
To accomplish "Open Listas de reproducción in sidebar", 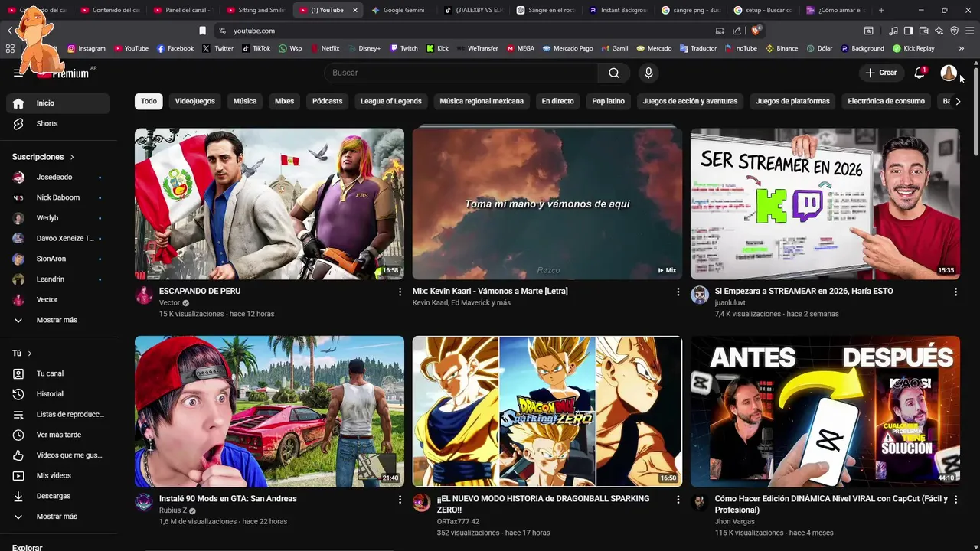I will (x=58, y=414).
